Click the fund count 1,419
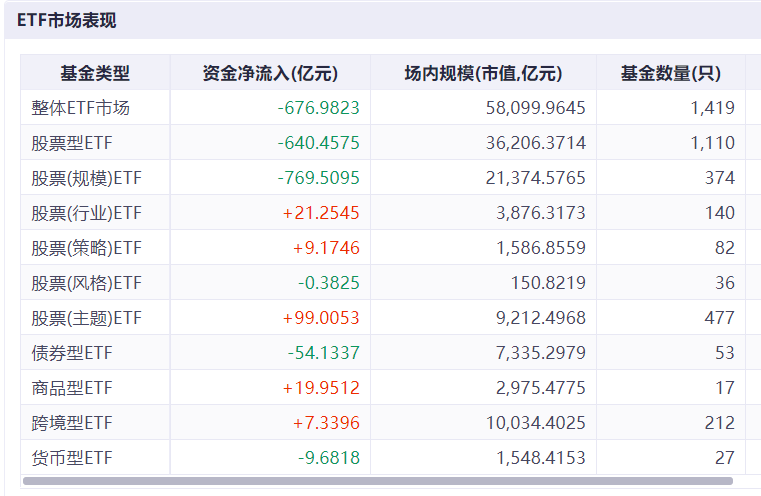 pyautogui.click(x=712, y=108)
